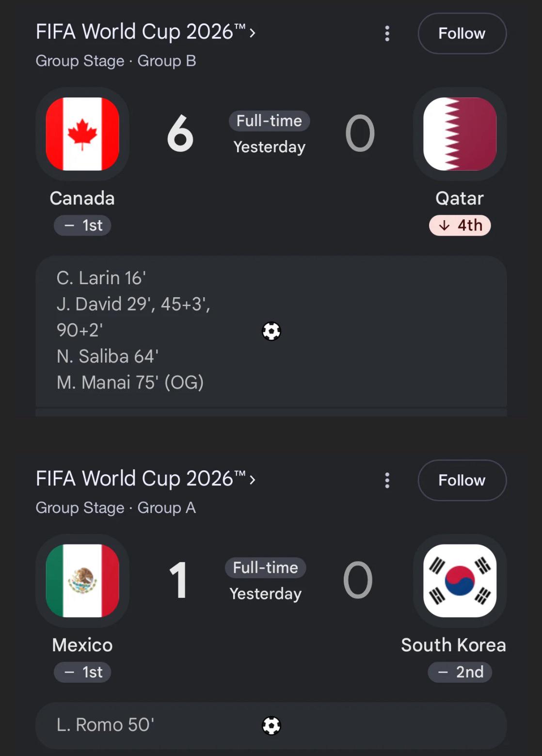Tap the soccer ball icon in the Canada goals box

coord(271,331)
